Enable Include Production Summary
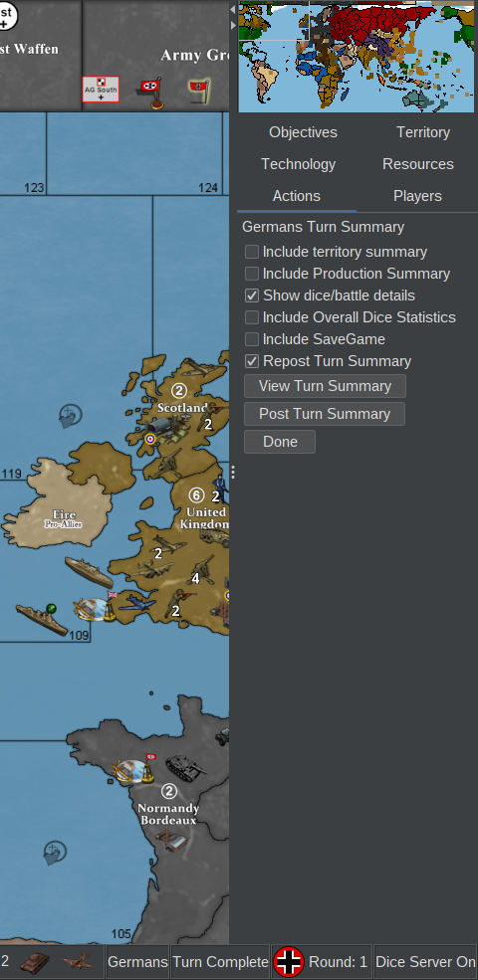This screenshot has width=478, height=980. click(252, 274)
